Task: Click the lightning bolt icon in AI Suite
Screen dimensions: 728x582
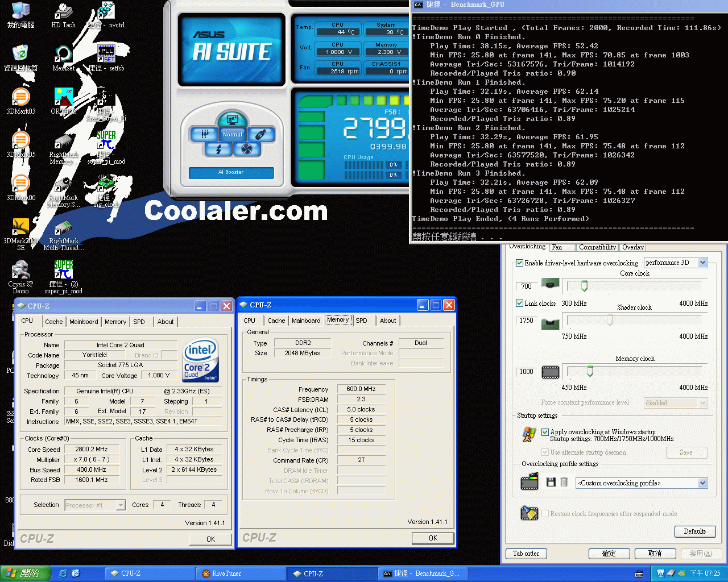Action: tap(218, 149)
